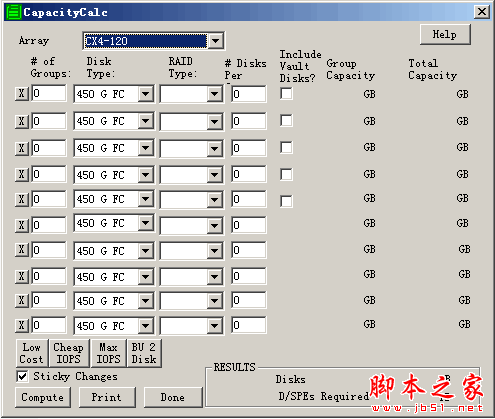
Task: Click the BU 2 Disk button
Action: [x=144, y=353]
